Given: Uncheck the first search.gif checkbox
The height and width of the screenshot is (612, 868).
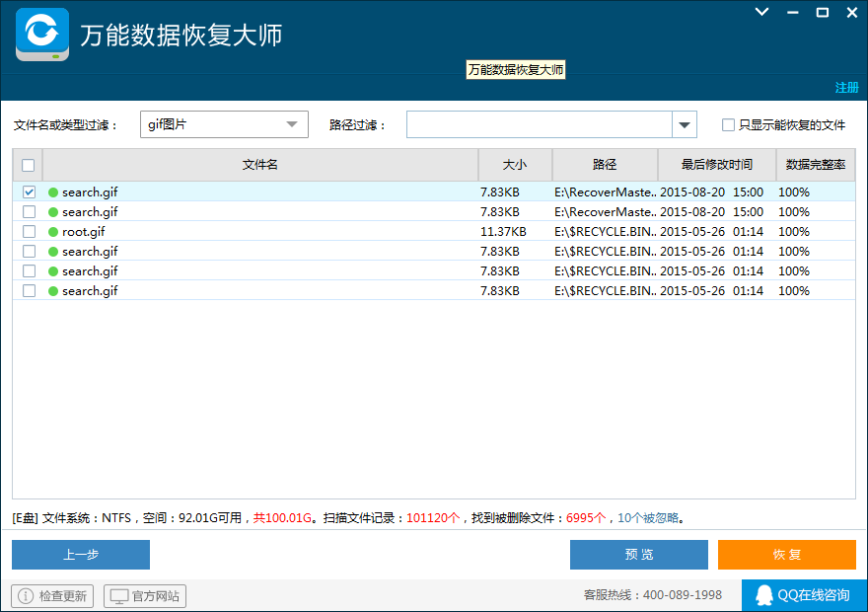Looking at the screenshot, I should pyautogui.click(x=29, y=191).
